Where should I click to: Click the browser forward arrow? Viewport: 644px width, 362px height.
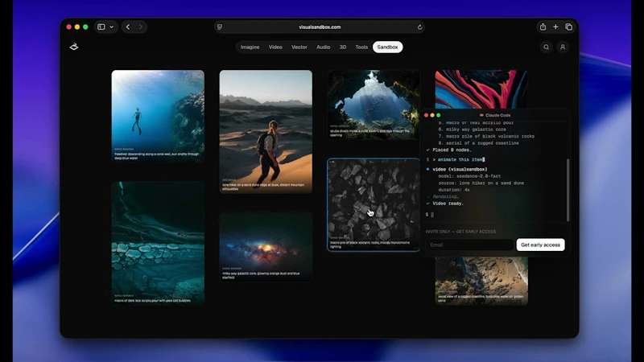click(140, 27)
